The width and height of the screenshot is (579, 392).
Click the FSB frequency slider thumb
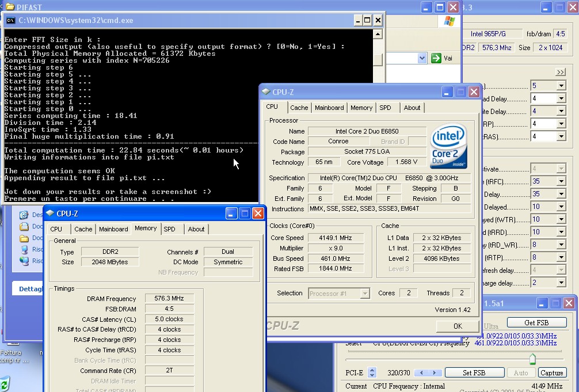pyautogui.click(x=532, y=359)
